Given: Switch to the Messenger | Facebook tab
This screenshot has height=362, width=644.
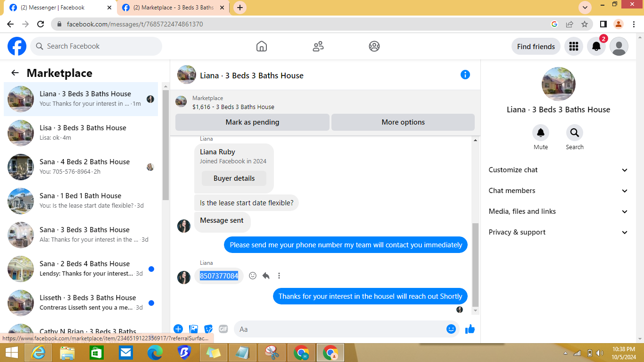Looking at the screenshot, I should tap(60, 8).
